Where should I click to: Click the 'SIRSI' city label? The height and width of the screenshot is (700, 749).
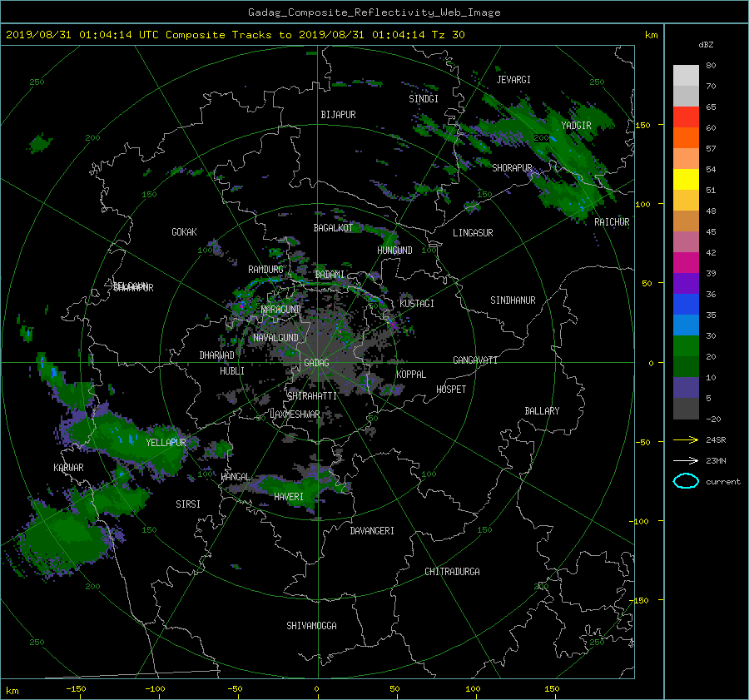(x=188, y=504)
